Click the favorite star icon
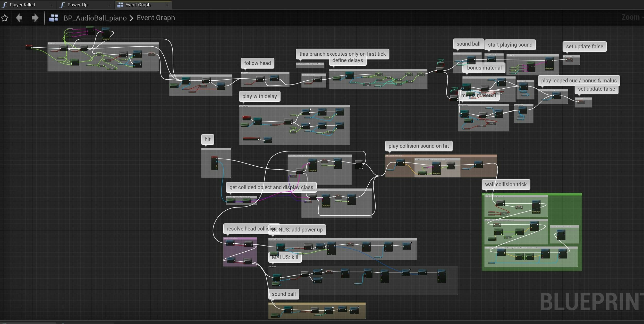Image resolution: width=644 pixels, height=324 pixels. (x=5, y=18)
